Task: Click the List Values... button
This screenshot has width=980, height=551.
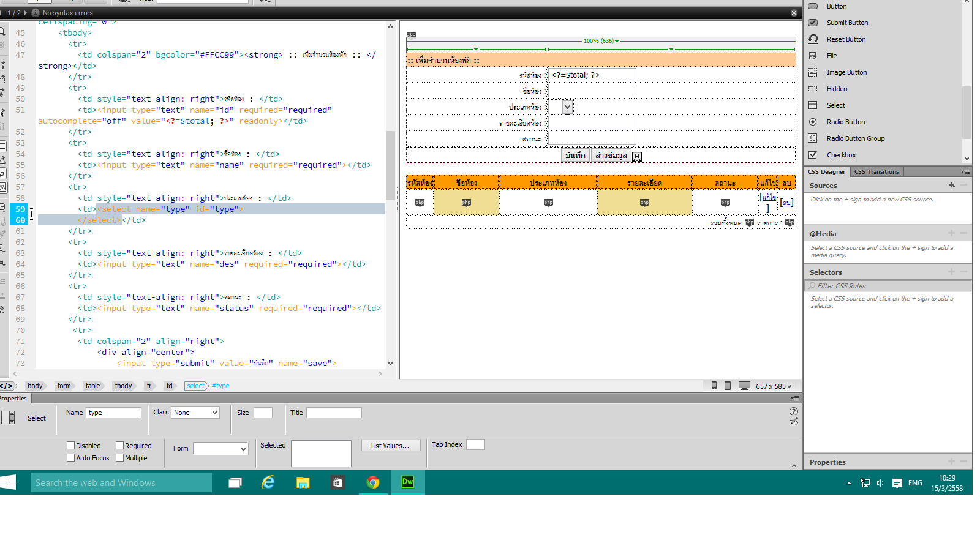Action: click(390, 446)
